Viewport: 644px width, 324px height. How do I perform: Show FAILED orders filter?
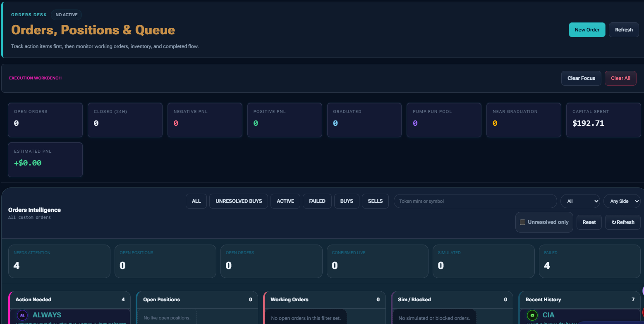317,201
